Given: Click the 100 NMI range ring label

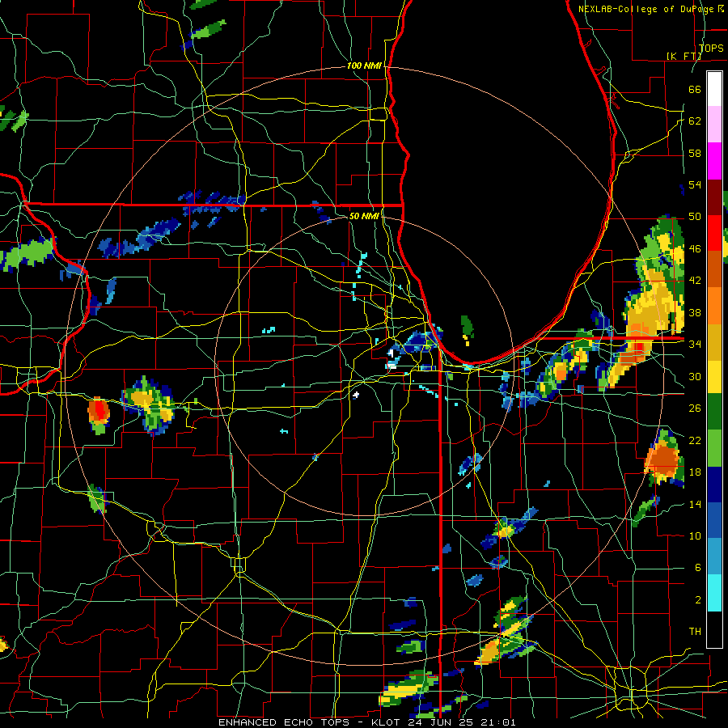Looking at the screenshot, I should pos(365,66).
